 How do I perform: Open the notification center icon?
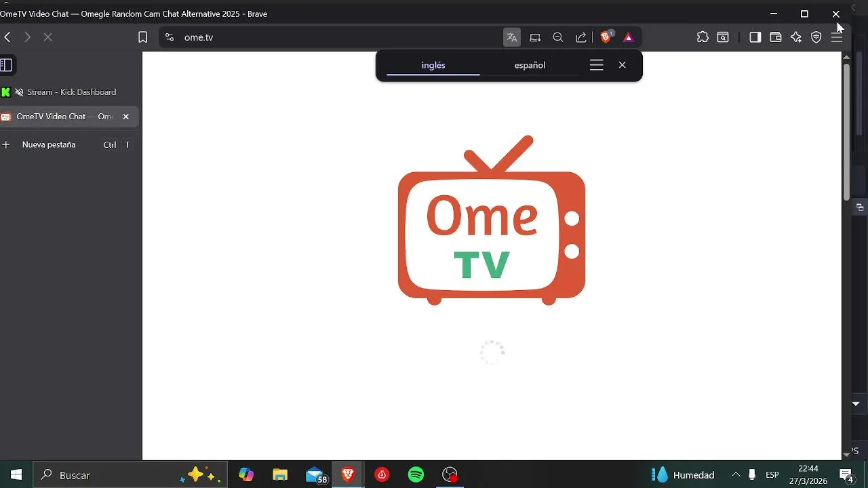[x=846, y=474]
